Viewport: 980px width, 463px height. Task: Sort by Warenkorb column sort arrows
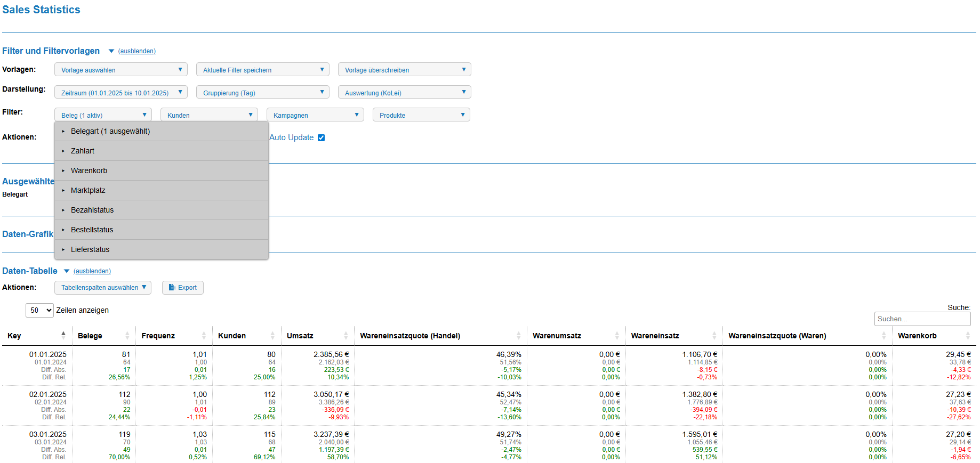click(x=967, y=336)
